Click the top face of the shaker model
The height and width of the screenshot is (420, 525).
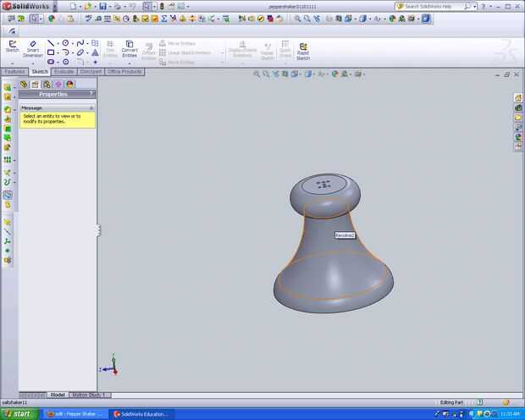[324, 185]
